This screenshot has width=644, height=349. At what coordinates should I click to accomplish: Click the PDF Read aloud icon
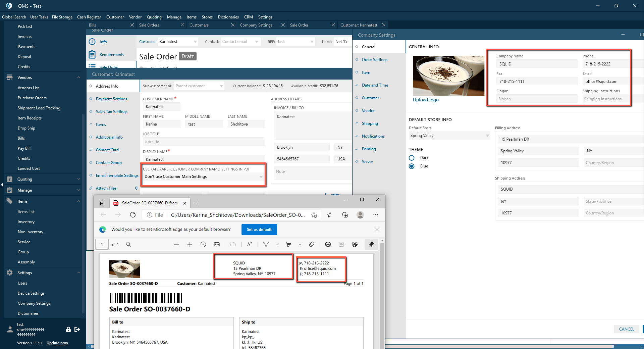coord(250,244)
